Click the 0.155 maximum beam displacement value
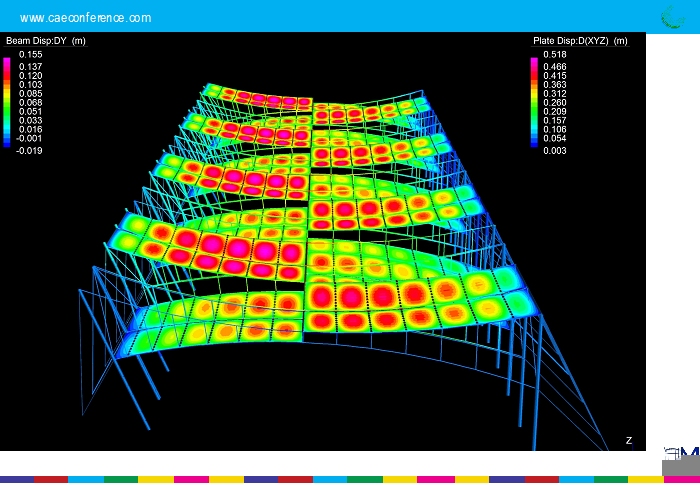The width and height of the screenshot is (700, 485). [29, 54]
